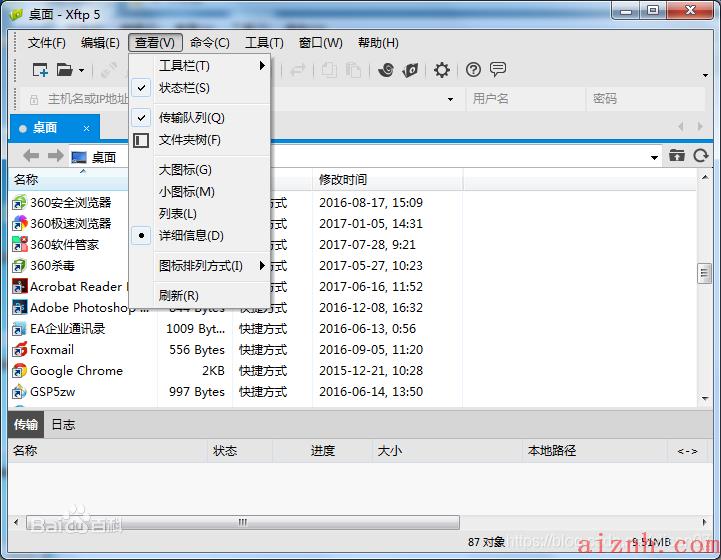
Task: Click the 本地路径 transfer column header
Action: pos(595,451)
